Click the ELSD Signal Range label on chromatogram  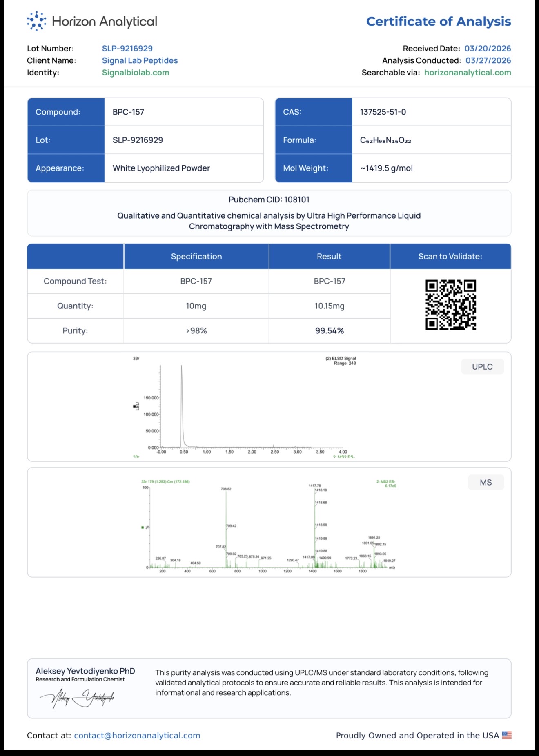pyautogui.click(x=341, y=361)
